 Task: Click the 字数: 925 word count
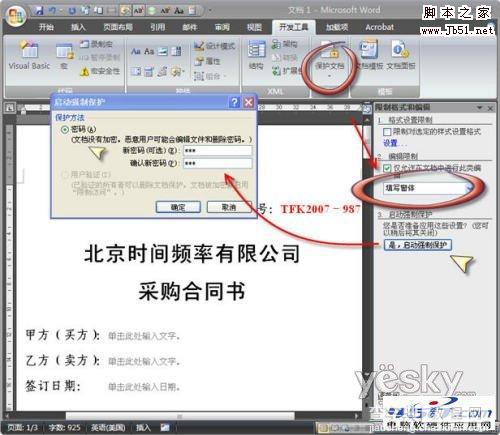(x=64, y=428)
